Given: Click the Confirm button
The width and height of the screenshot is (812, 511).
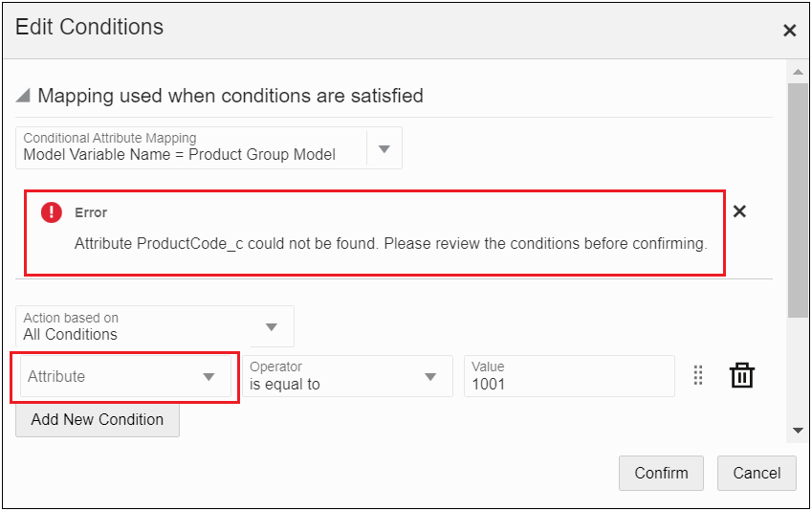Looking at the screenshot, I should point(661,473).
